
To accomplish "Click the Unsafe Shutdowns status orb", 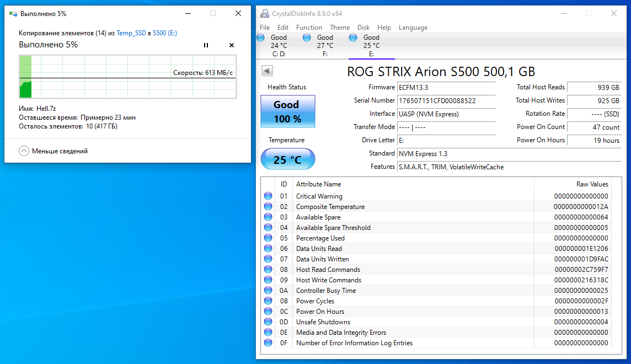I will pyautogui.click(x=268, y=322).
